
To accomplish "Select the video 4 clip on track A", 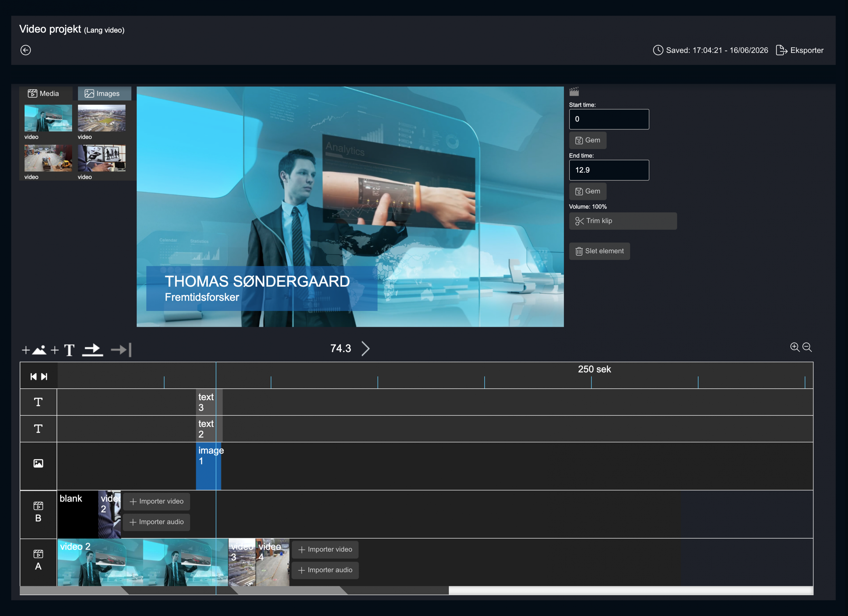I will click(273, 562).
